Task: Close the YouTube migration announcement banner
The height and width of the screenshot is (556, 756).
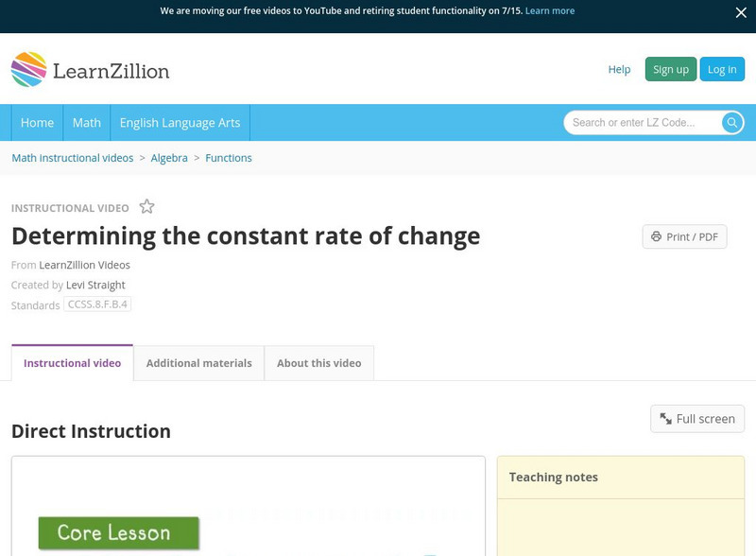Action: [x=741, y=12]
